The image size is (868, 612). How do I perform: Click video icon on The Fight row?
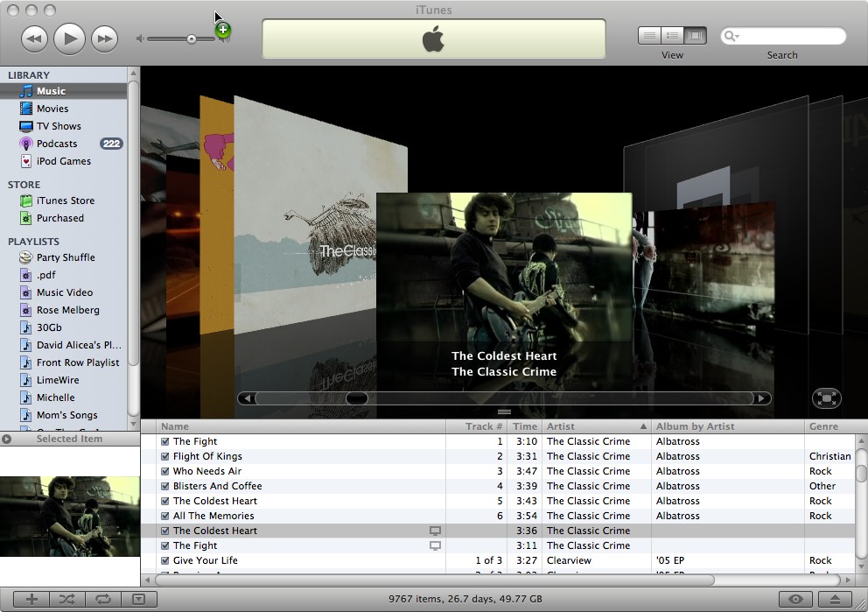pos(435,545)
